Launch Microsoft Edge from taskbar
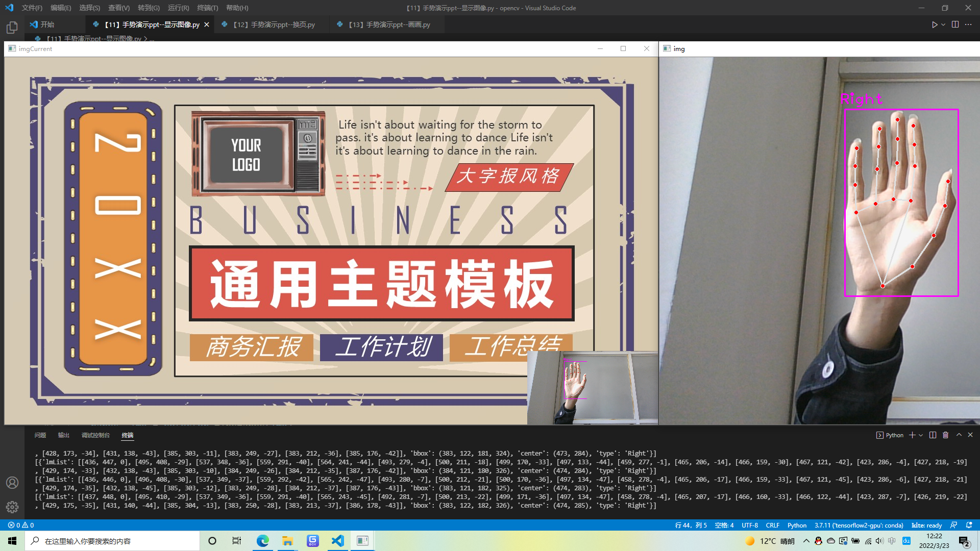 click(262, 541)
